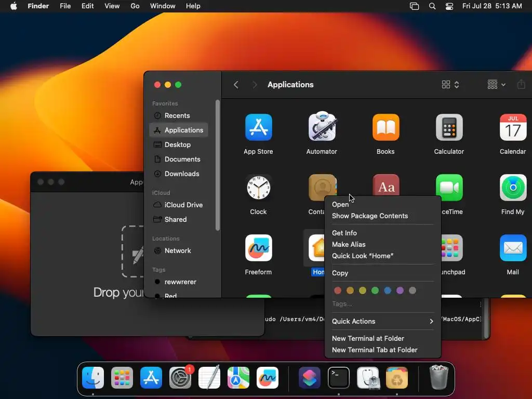
Task: Open Terminal from the Dock
Action: [339, 377]
